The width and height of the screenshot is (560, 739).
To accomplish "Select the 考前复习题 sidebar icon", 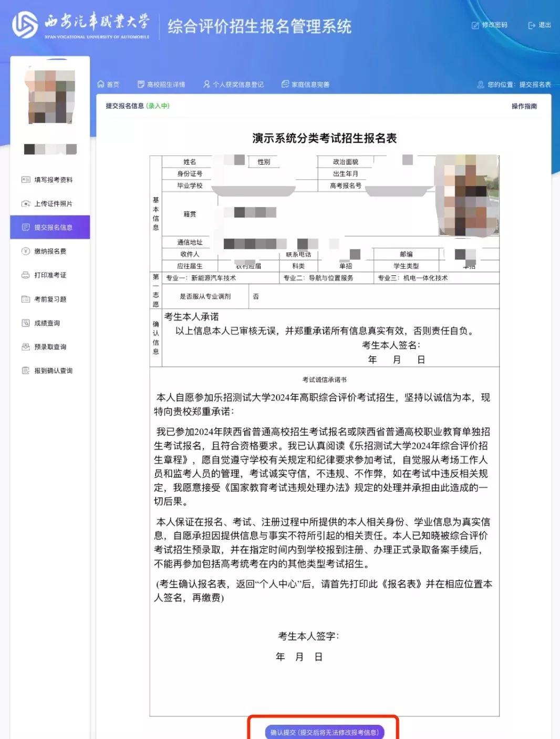I will click(x=25, y=299).
